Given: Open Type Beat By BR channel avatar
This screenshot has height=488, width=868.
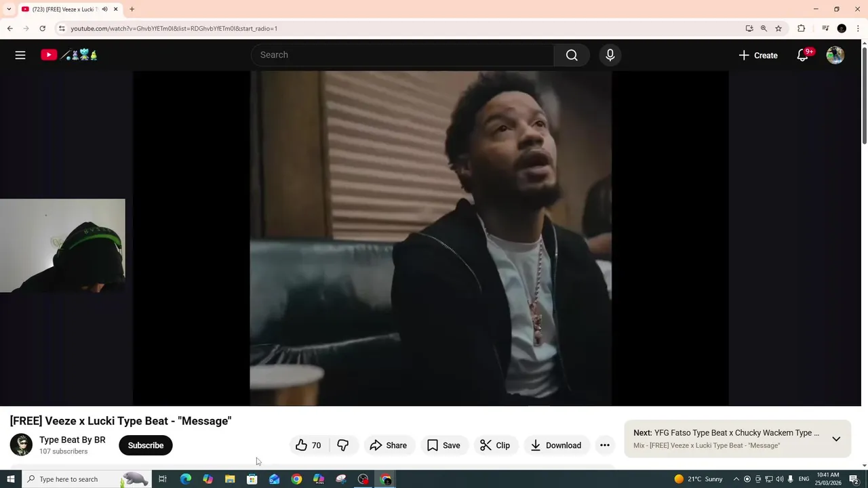Looking at the screenshot, I should [x=21, y=445].
